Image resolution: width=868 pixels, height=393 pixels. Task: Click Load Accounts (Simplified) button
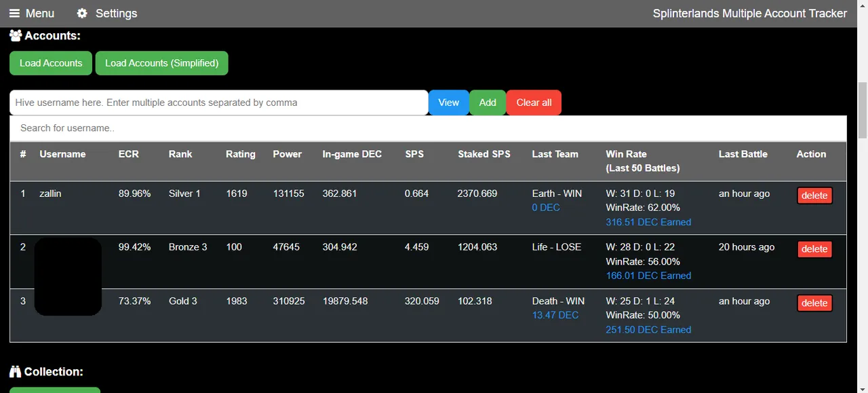pos(162,63)
